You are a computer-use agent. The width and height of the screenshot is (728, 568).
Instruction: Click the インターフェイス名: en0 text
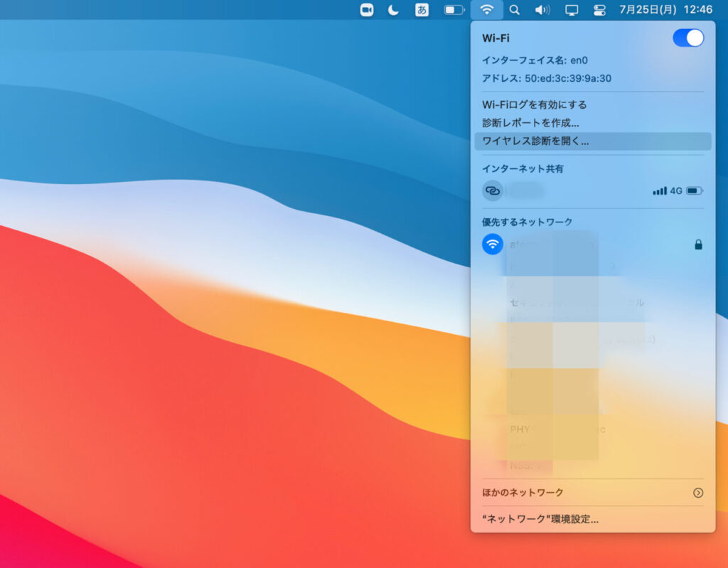click(x=535, y=60)
